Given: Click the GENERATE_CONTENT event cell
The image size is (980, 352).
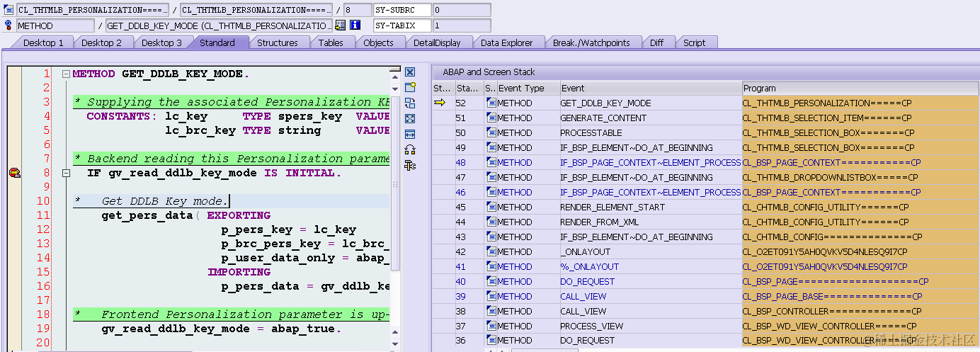Looking at the screenshot, I should tap(650, 118).
